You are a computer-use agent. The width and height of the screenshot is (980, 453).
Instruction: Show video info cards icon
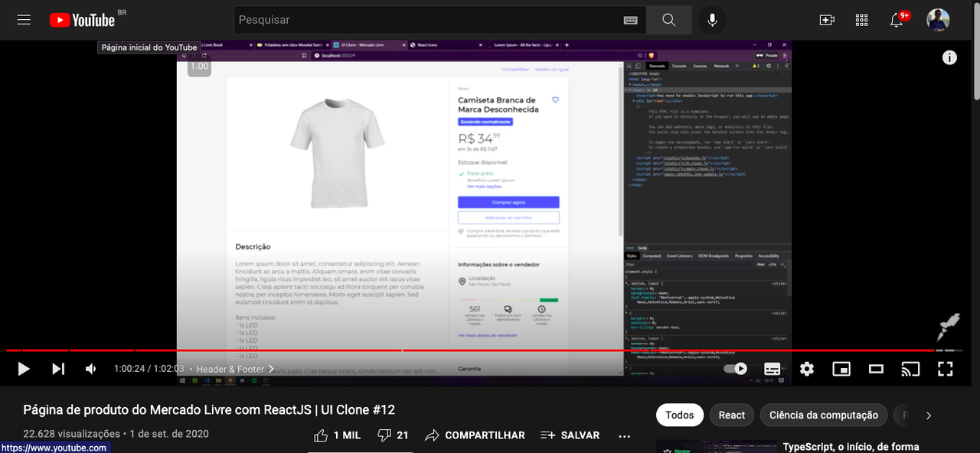949,57
